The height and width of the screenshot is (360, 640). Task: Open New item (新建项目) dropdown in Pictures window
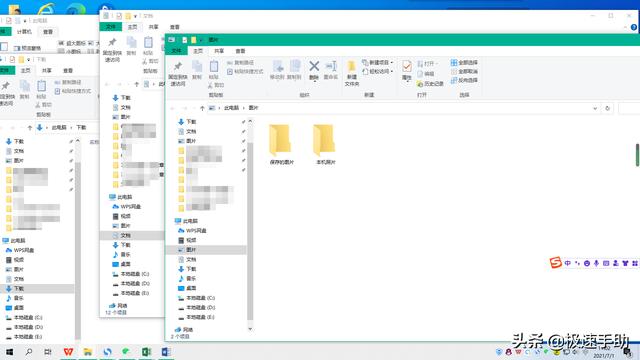378,62
